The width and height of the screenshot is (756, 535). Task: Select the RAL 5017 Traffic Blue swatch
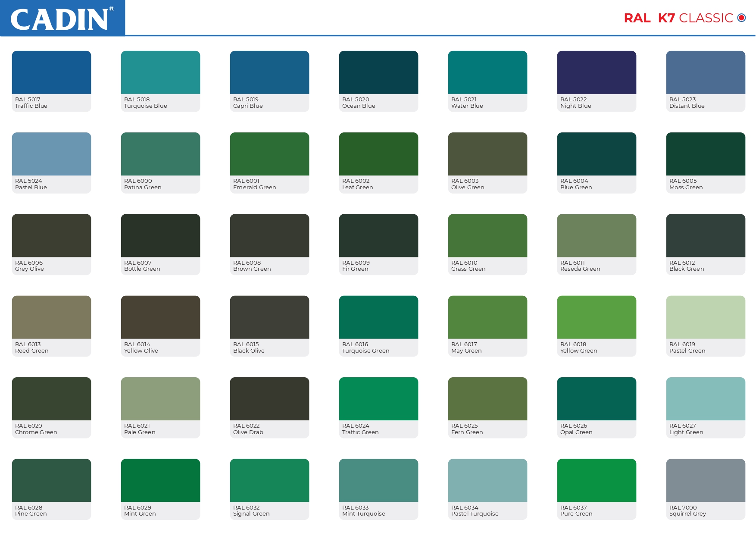(51, 72)
